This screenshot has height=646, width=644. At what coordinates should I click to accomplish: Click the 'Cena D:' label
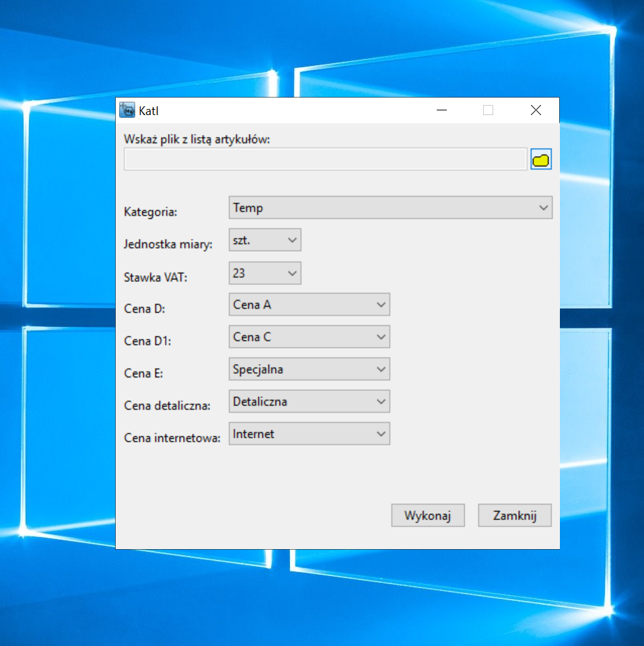pos(145,309)
